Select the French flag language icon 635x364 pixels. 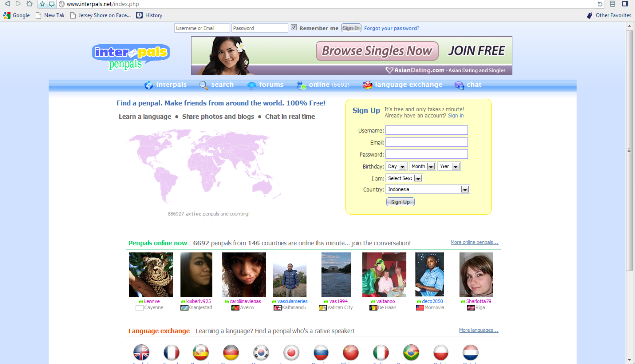point(171,353)
